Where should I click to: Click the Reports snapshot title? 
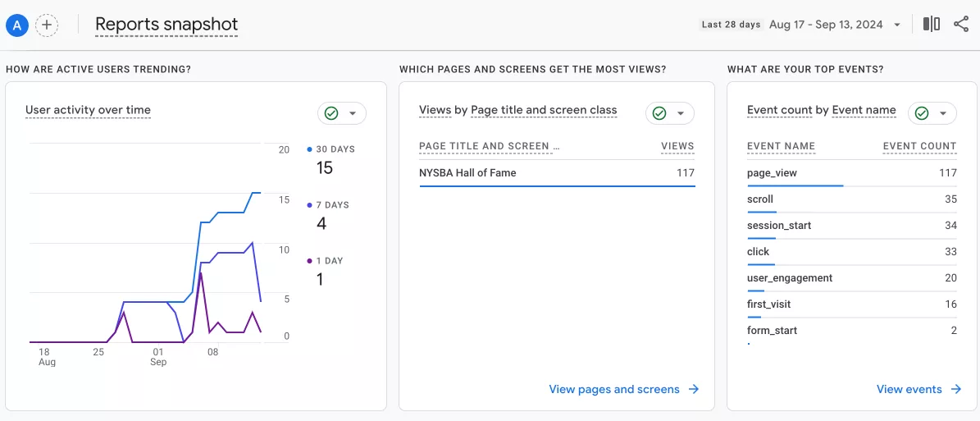tap(166, 25)
